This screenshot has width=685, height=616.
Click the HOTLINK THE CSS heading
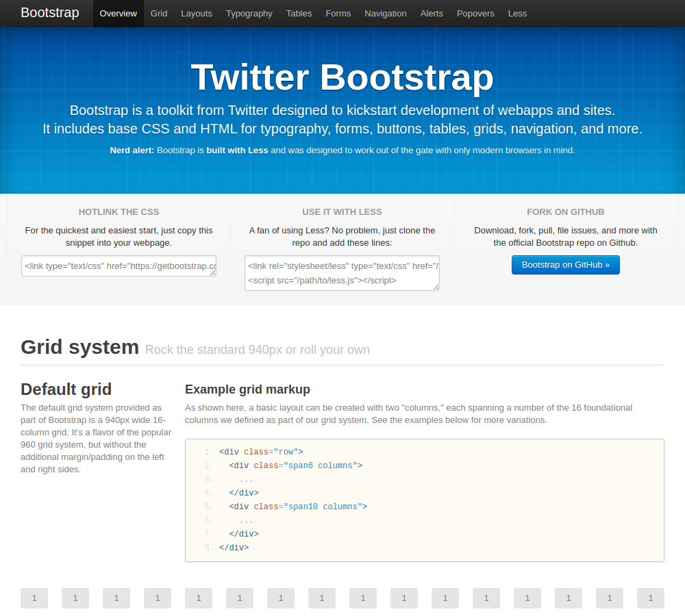(119, 211)
